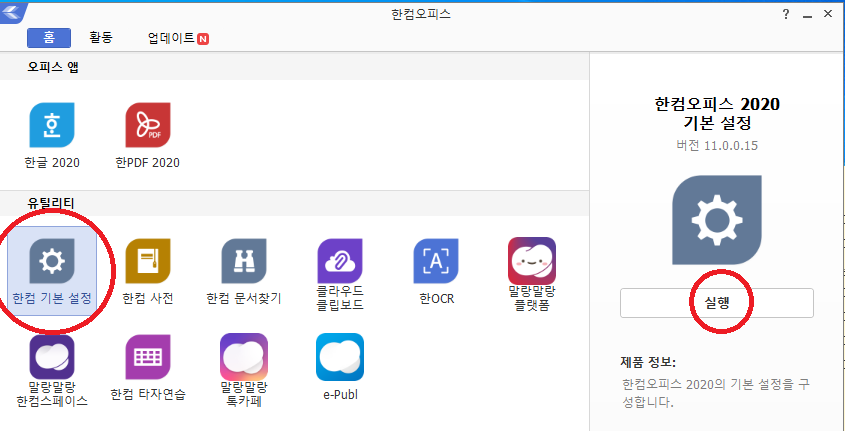Viewport: 845px width, 431px height.
Task: Click the 오피스 앱 section header
Action: pyautogui.click(x=54, y=67)
